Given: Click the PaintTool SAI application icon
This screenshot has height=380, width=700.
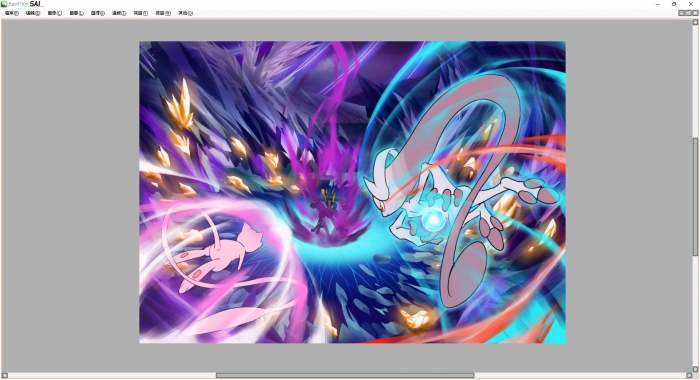Looking at the screenshot, I should pyautogui.click(x=4, y=4).
